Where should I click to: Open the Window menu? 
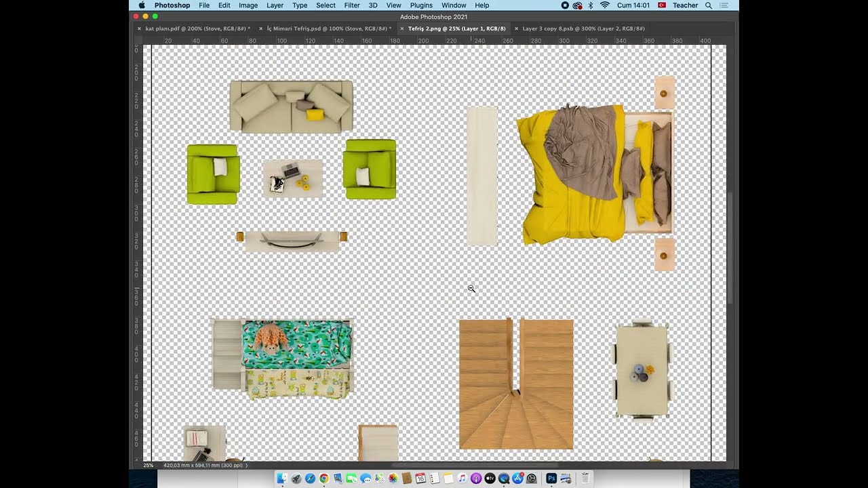(x=454, y=5)
